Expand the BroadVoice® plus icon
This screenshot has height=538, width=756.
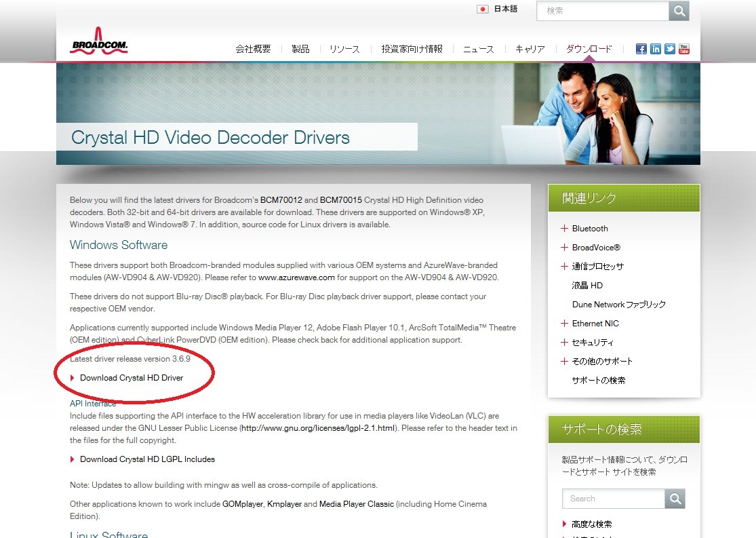click(x=565, y=248)
